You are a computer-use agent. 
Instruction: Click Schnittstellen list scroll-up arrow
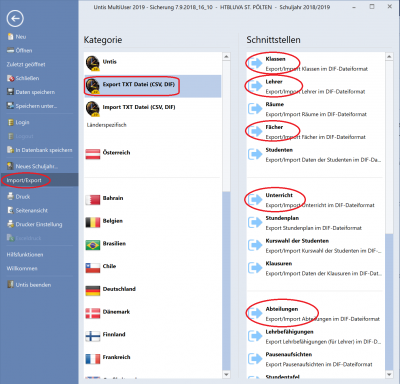point(389,56)
